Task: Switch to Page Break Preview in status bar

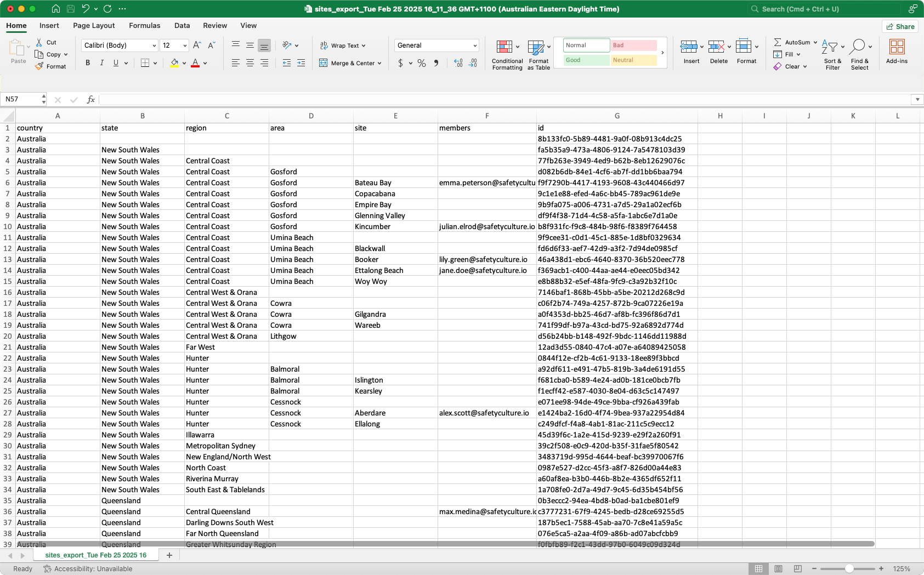Action: click(x=798, y=569)
